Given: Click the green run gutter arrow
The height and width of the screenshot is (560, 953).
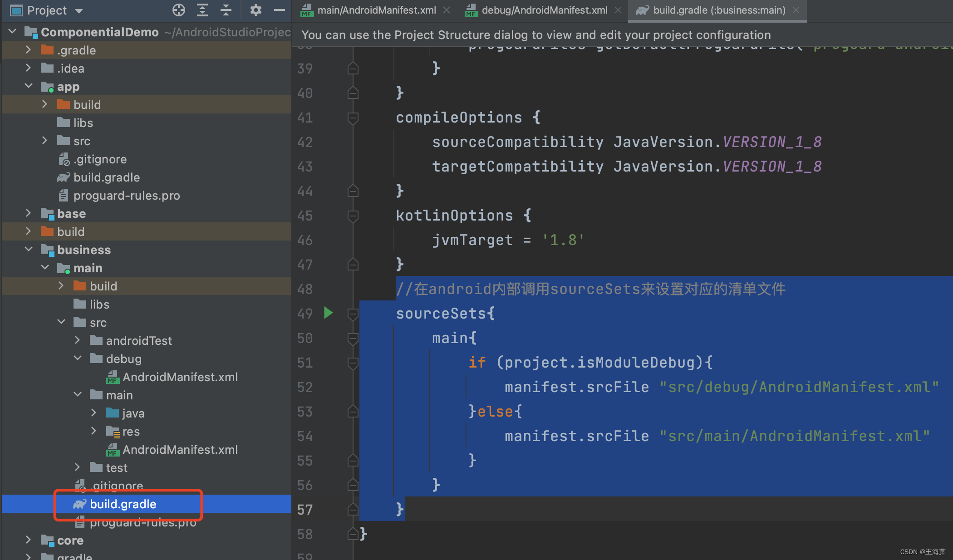Looking at the screenshot, I should point(328,313).
